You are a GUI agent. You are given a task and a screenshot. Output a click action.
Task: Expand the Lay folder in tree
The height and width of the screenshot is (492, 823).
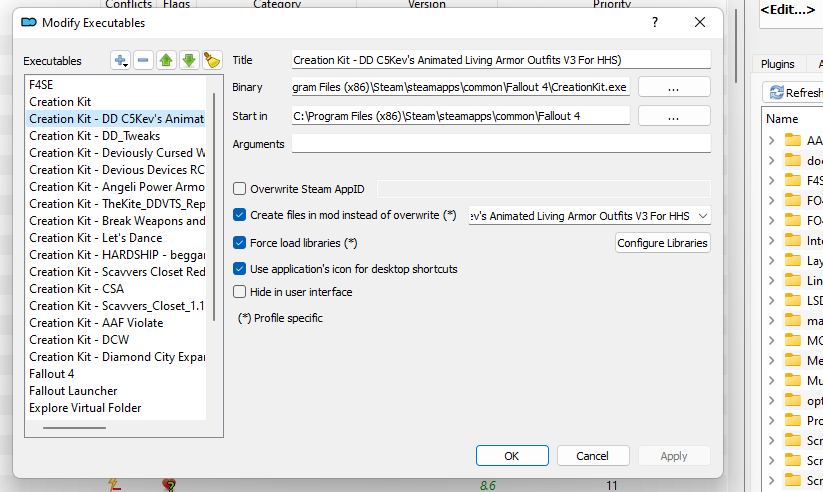[x=772, y=260]
